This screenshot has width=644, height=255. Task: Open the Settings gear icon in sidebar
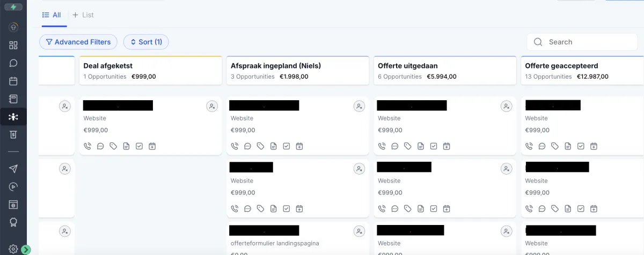pos(13,249)
